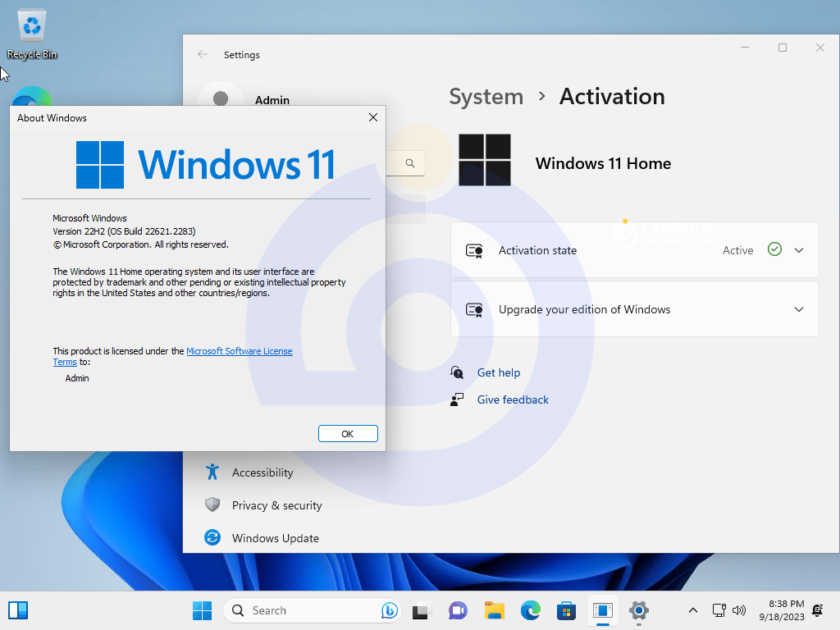
Task: Open the Microsoft Software License link
Action: pyautogui.click(x=239, y=351)
